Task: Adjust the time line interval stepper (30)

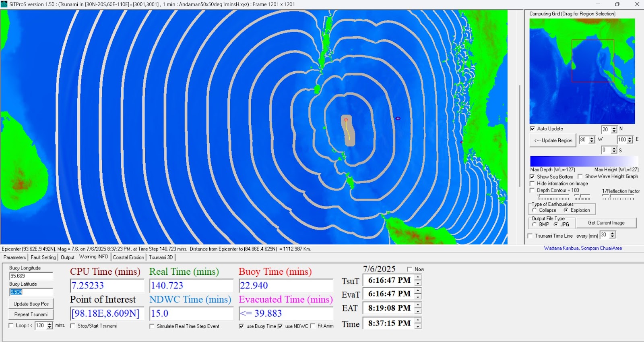Action: (x=612, y=235)
